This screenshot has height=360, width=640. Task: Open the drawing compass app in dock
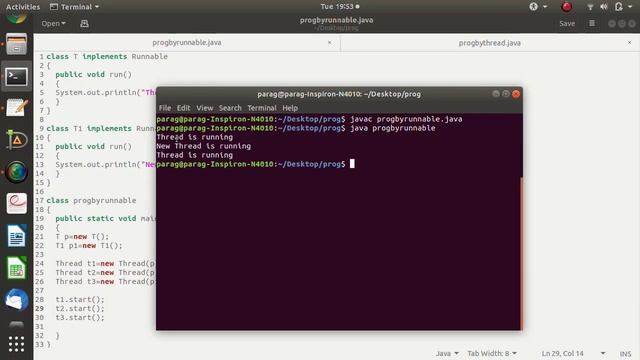(16, 140)
